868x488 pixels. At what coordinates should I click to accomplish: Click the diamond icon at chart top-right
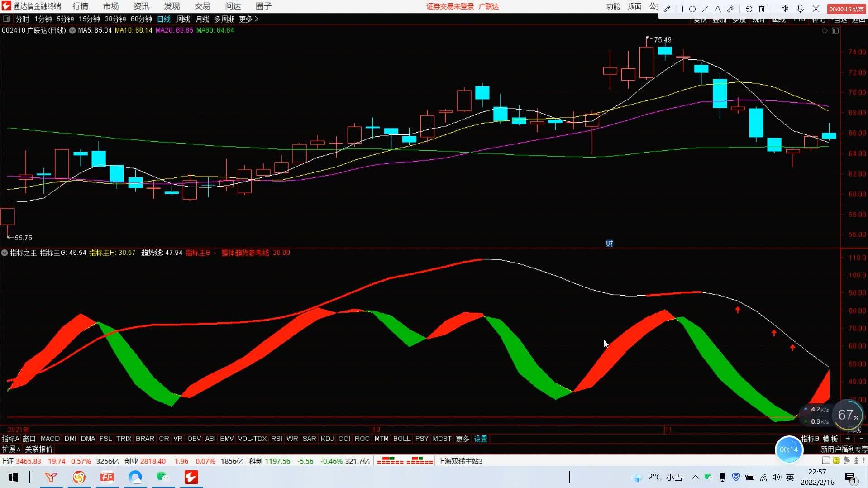tap(825, 31)
